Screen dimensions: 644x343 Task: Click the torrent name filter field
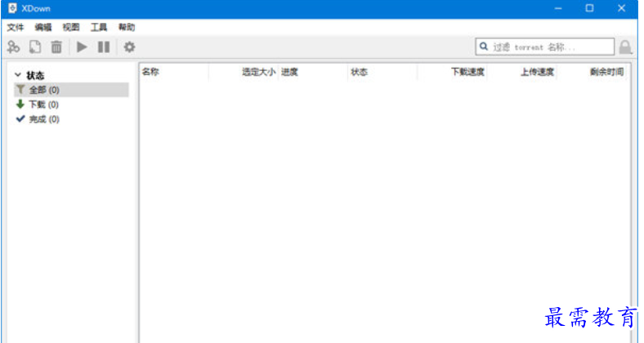(x=544, y=47)
